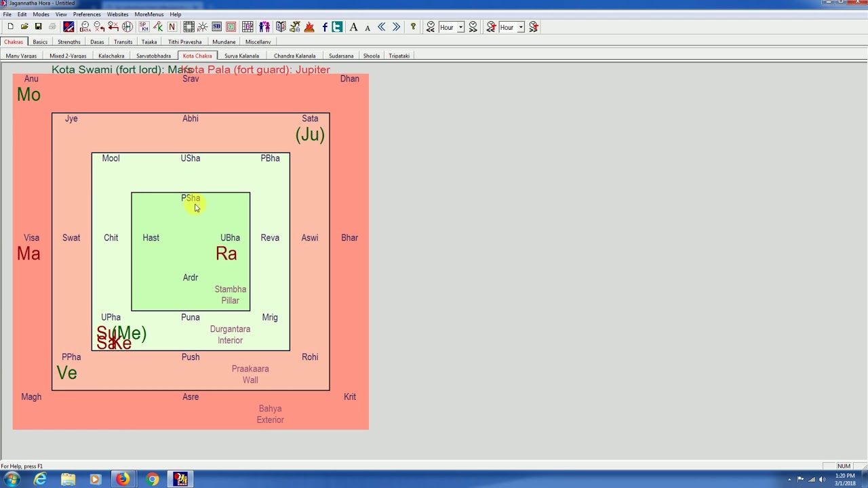The height and width of the screenshot is (488, 868).
Task: Open Firefox from the taskbar
Action: click(x=122, y=479)
